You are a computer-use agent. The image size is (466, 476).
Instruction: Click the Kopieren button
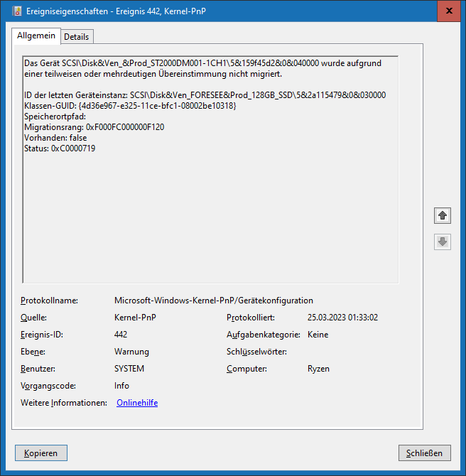(x=41, y=453)
